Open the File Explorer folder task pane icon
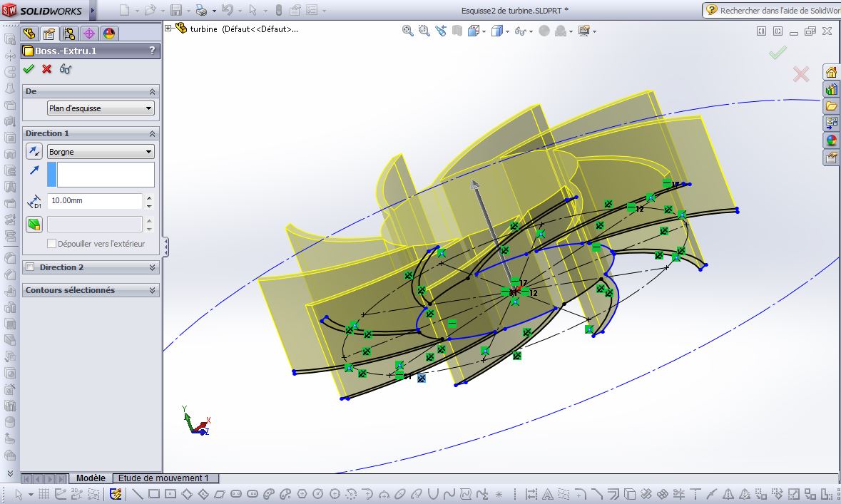This screenshot has width=841, height=504. 831,106
